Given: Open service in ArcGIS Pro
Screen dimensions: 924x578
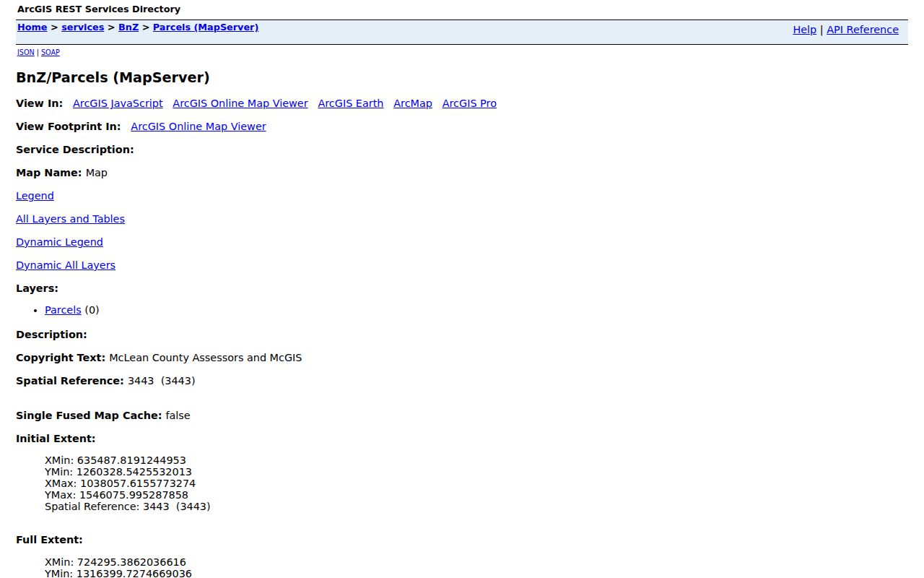Looking at the screenshot, I should [469, 103].
